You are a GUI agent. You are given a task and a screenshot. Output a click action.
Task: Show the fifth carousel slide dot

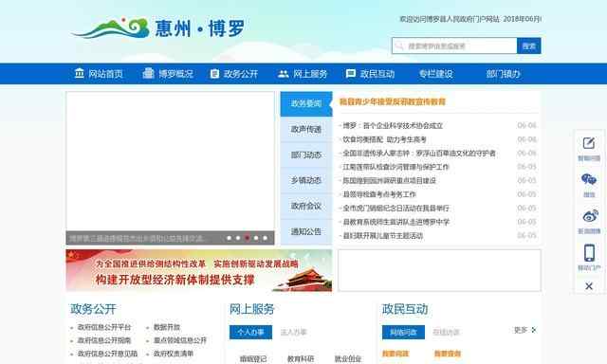(x=265, y=238)
